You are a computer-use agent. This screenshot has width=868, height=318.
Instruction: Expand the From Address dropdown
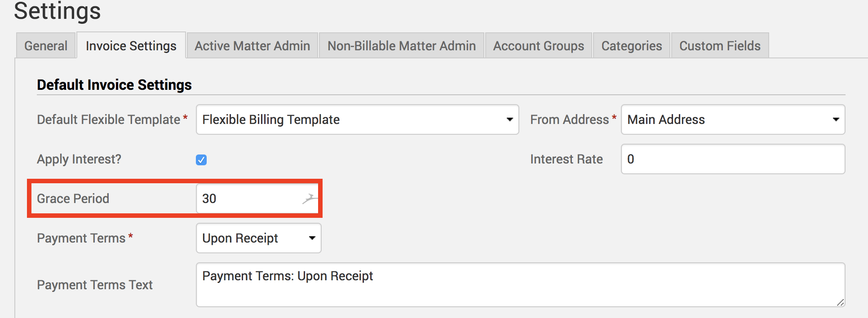pyautogui.click(x=732, y=119)
